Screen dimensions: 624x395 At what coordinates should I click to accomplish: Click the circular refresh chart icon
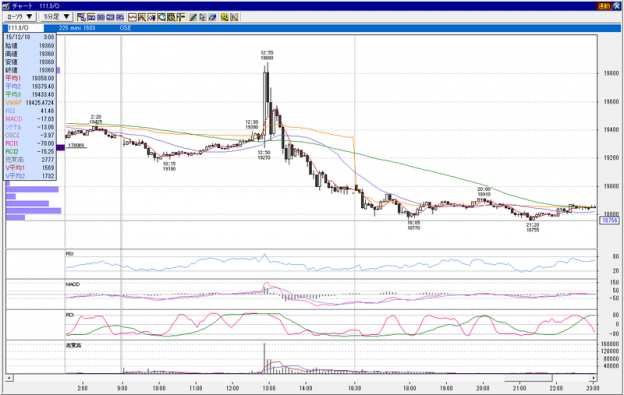point(161,17)
